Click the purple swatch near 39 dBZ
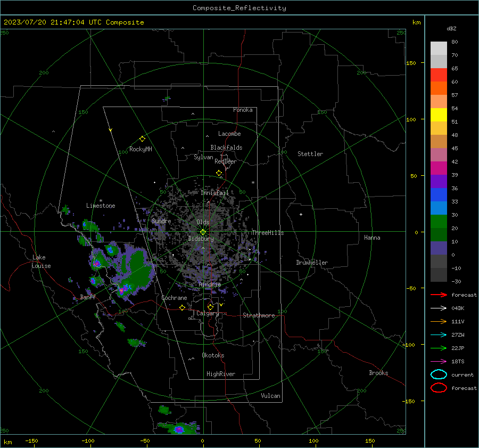This screenshot has height=448, width=479. (x=439, y=181)
